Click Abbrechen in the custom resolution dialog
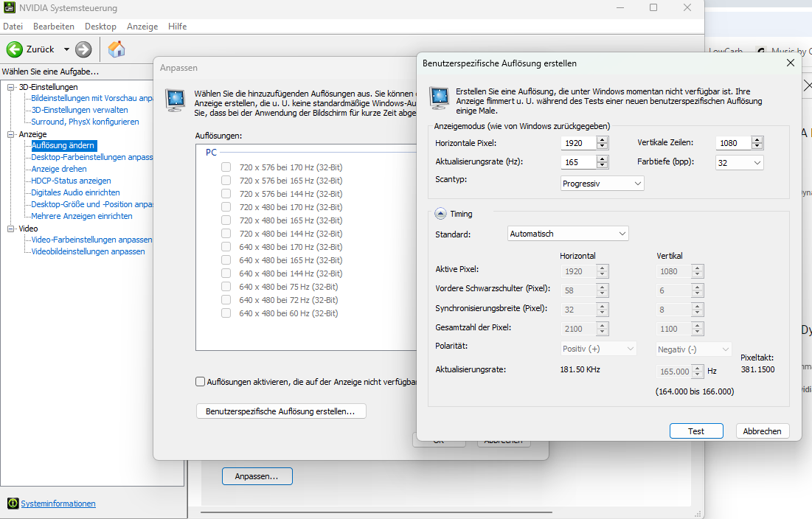Image resolution: width=812 pixels, height=519 pixels. coord(763,431)
